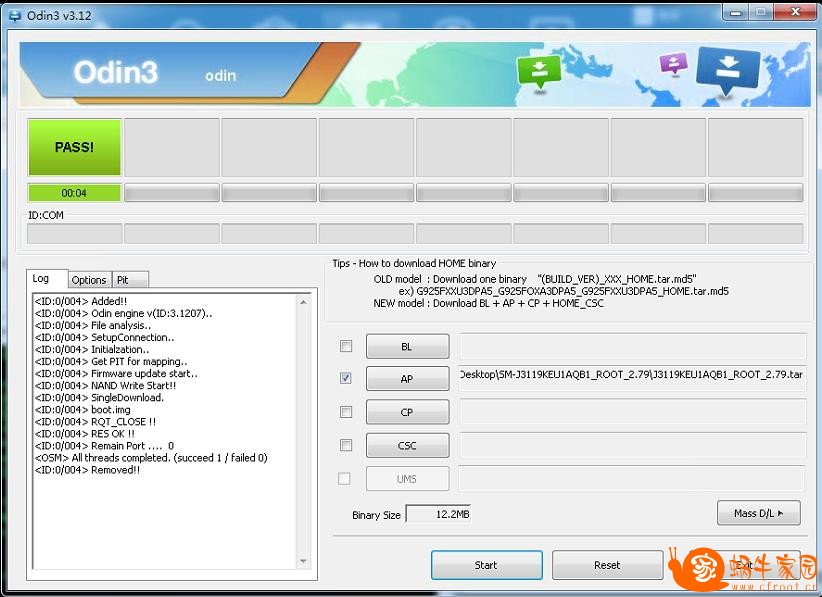Image resolution: width=822 pixels, height=597 pixels.
Task: Click the UMS file button
Action: pyautogui.click(x=407, y=479)
